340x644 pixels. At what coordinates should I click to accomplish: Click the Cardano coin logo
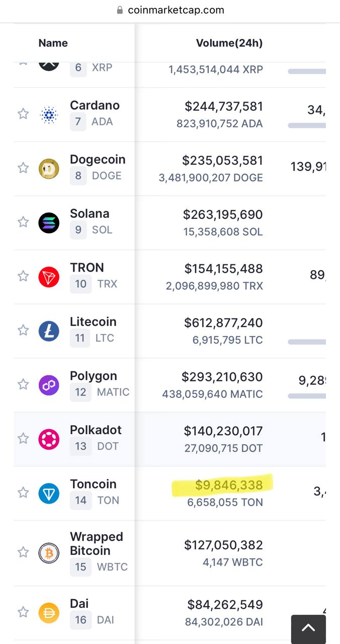point(49,115)
